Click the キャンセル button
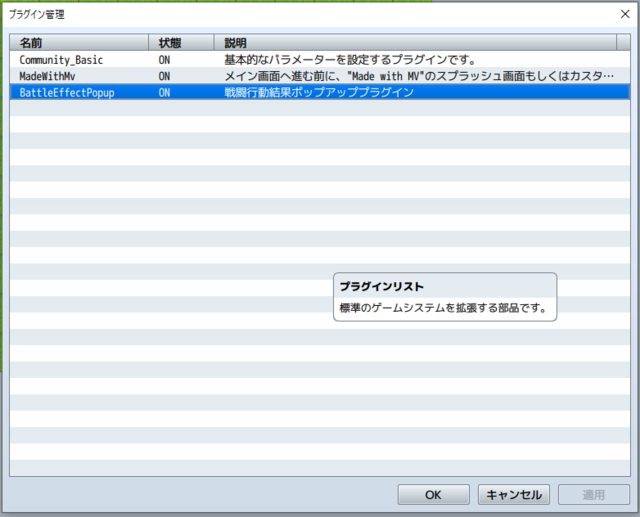 pyautogui.click(x=513, y=495)
